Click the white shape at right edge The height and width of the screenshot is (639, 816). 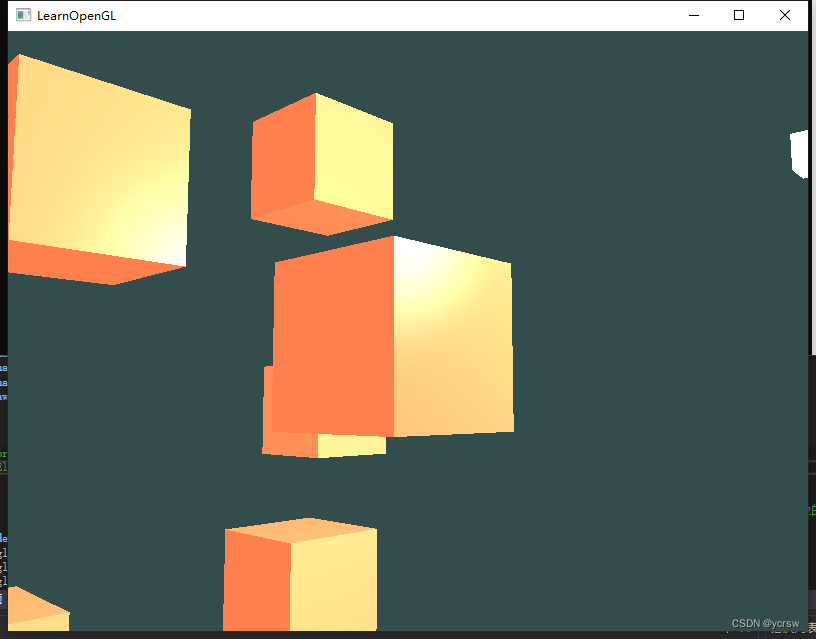(x=800, y=155)
